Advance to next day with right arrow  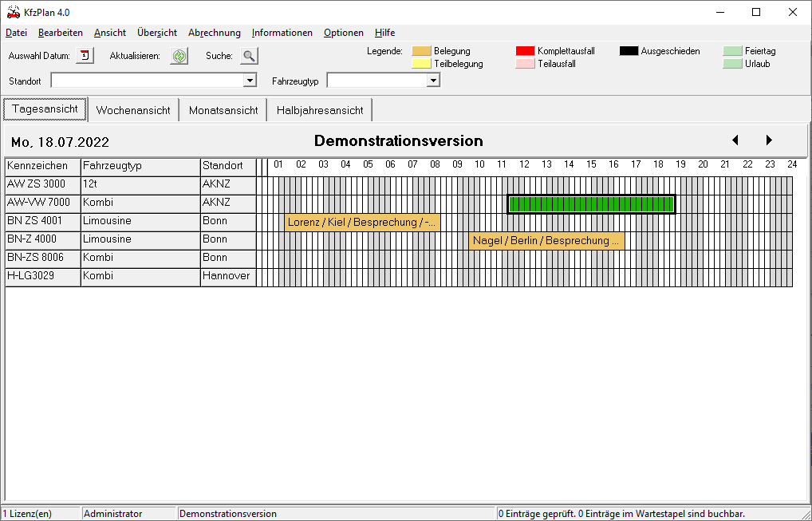[x=769, y=140]
